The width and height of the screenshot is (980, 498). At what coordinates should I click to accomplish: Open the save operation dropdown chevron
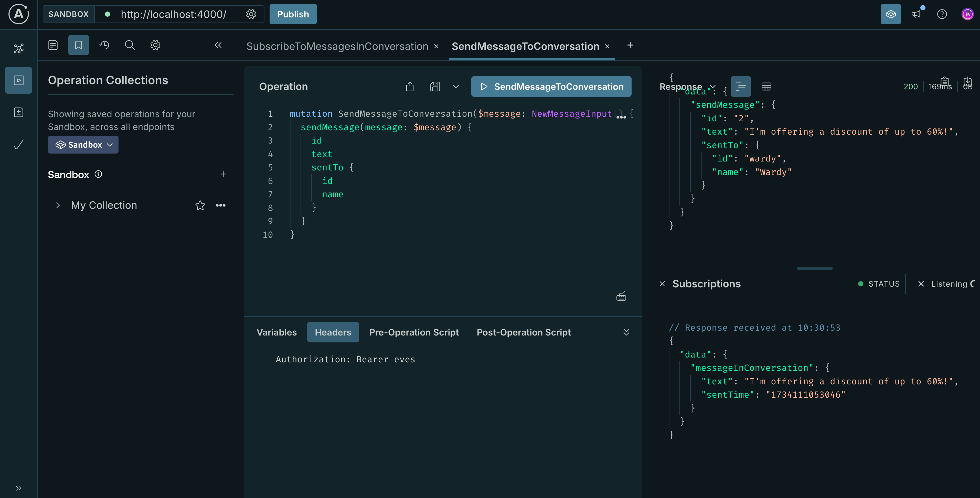click(x=456, y=86)
